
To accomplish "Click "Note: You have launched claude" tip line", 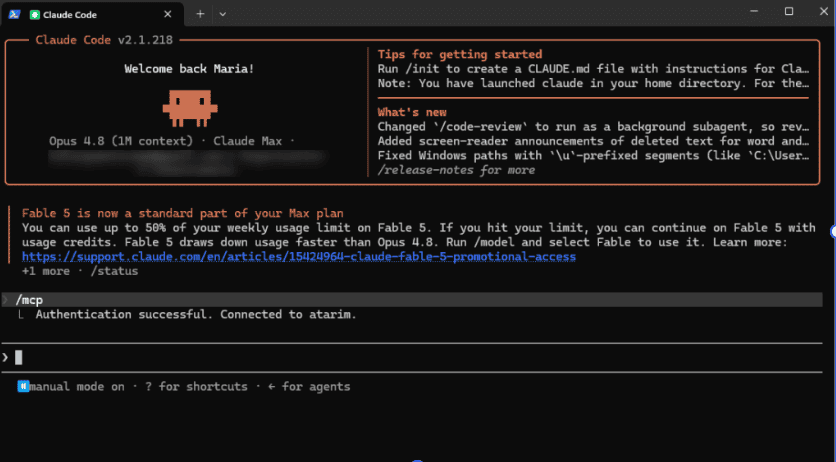I will click(x=593, y=83).
